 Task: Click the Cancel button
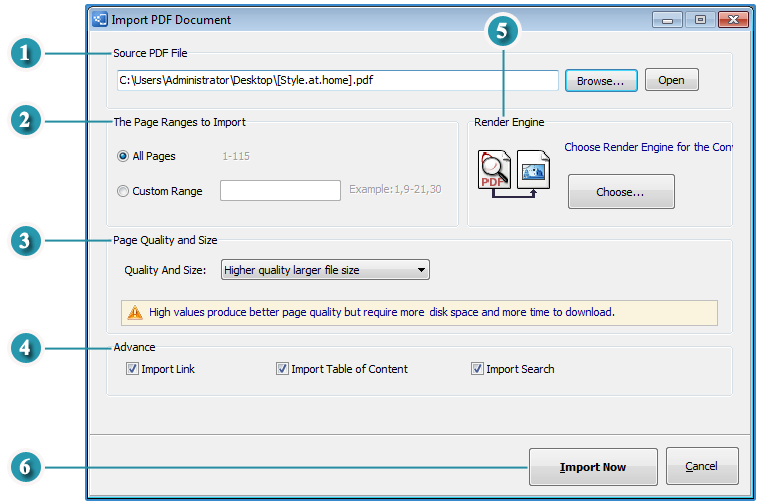(702, 466)
